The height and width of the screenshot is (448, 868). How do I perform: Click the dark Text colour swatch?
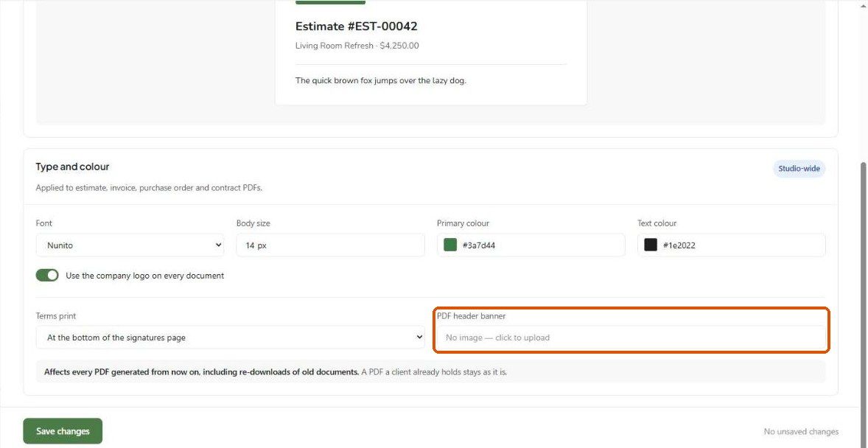coord(651,245)
